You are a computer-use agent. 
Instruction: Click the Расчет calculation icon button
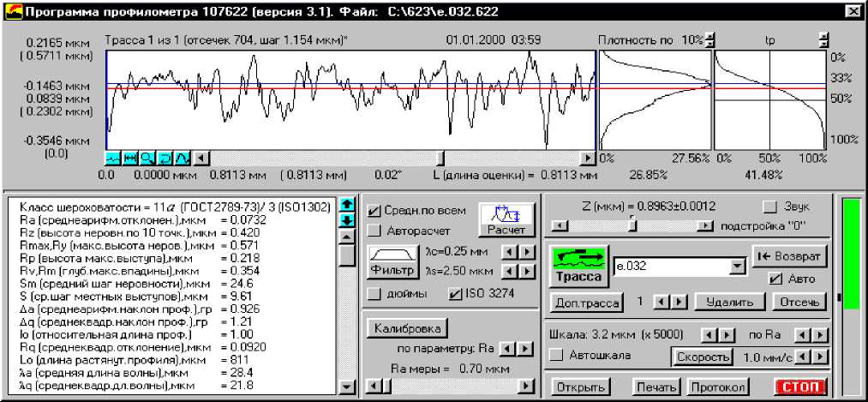pos(506,219)
